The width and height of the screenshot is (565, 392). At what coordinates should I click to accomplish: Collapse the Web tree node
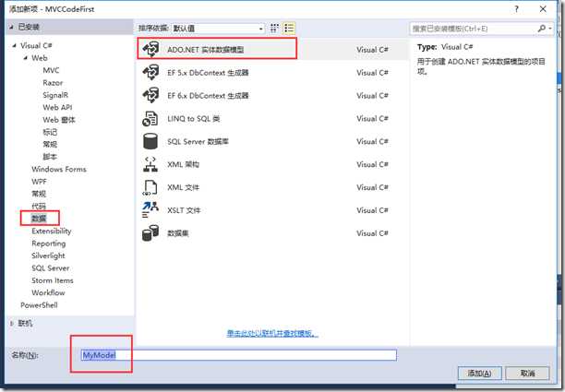pyautogui.click(x=26, y=57)
